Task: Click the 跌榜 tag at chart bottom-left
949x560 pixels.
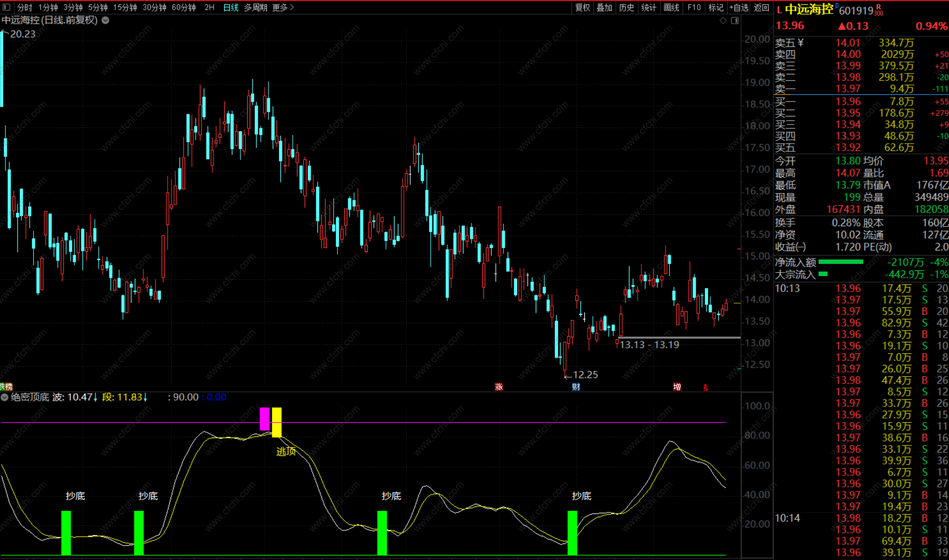Action: (6, 387)
